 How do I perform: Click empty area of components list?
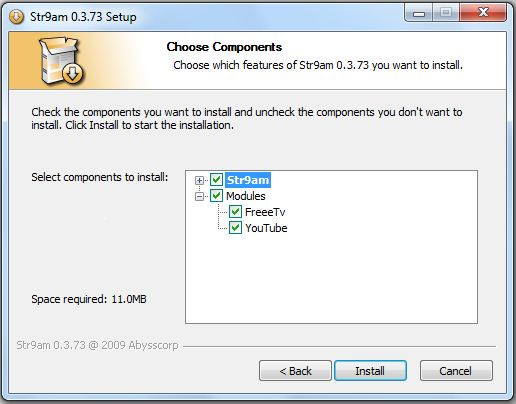coord(331,280)
